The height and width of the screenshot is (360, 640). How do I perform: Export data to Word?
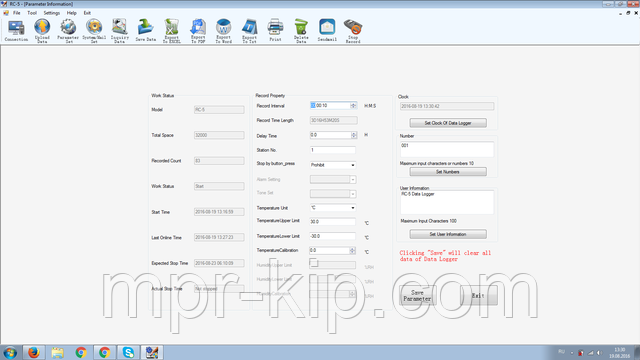tap(224, 31)
